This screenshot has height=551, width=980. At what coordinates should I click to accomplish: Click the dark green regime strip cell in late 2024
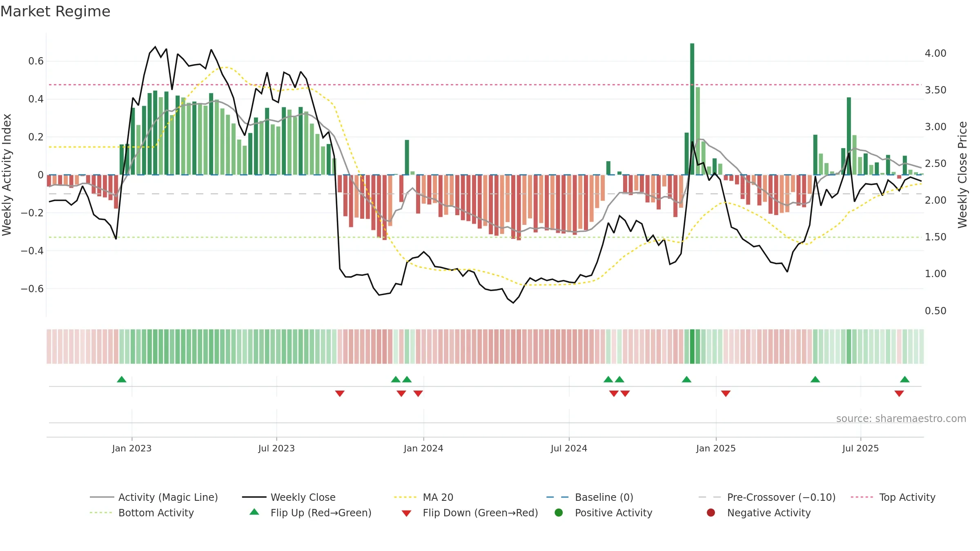692,347
